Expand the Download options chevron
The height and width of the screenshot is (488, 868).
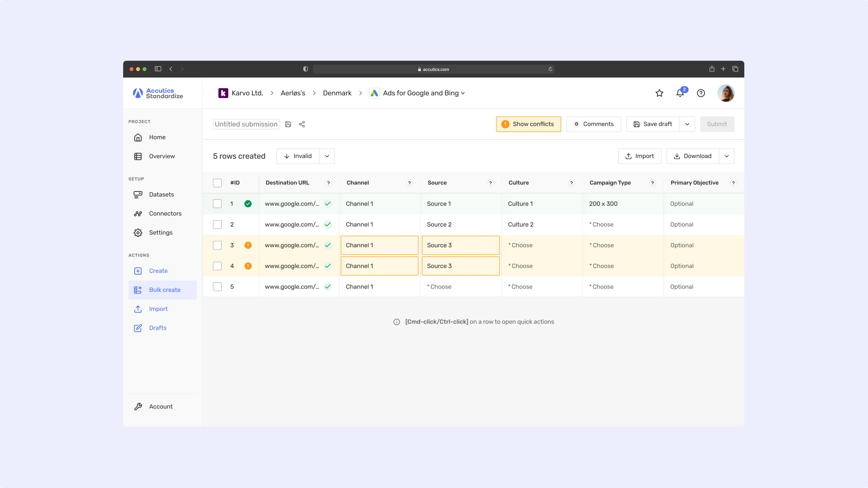tap(726, 156)
